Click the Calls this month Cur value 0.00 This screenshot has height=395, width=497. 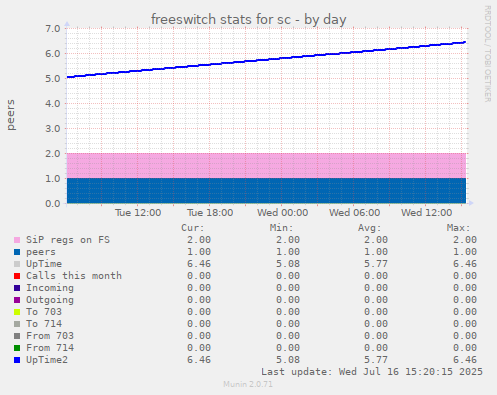pyautogui.click(x=199, y=276)
